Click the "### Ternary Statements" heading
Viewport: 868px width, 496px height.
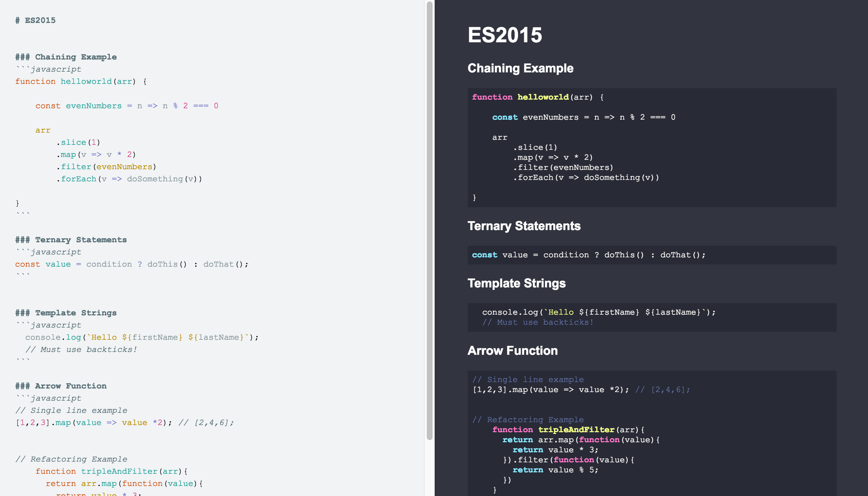(x=71, y=240)
